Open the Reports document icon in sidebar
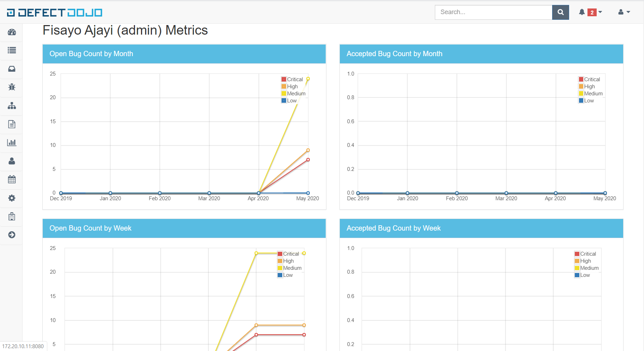 tap(12, 124)
